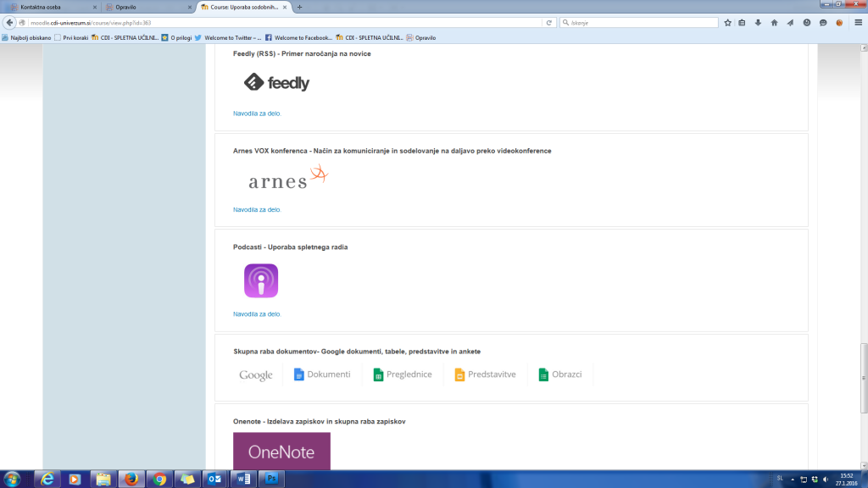Click the browser back arrow button

11,23
